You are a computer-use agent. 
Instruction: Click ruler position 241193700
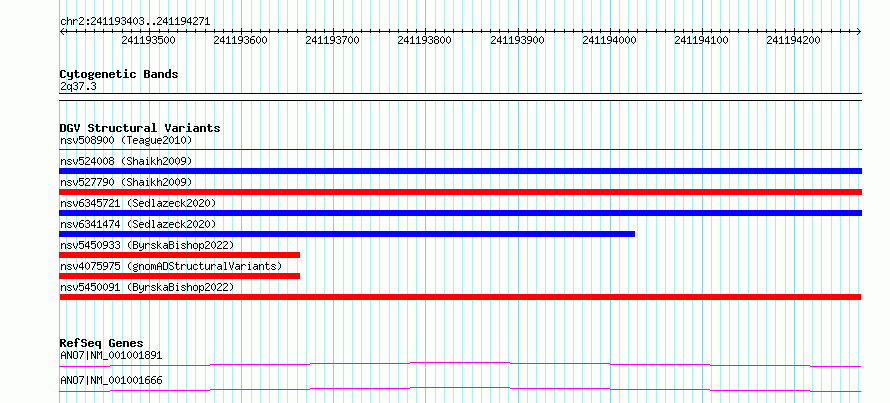click(x=333, y=40)
